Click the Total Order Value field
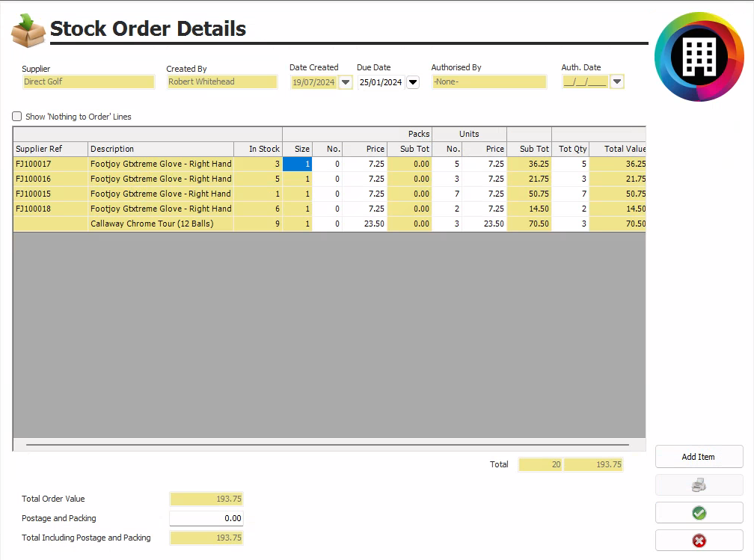 [206, 499]
